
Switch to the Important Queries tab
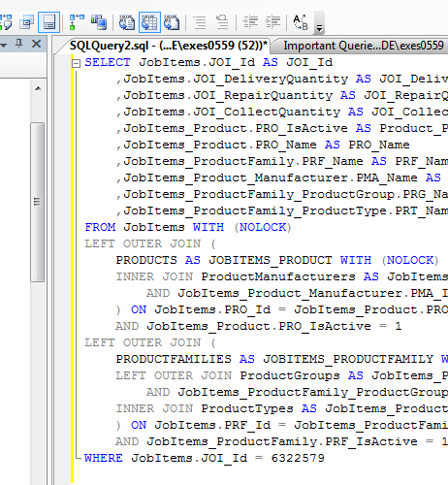point(364,46)
